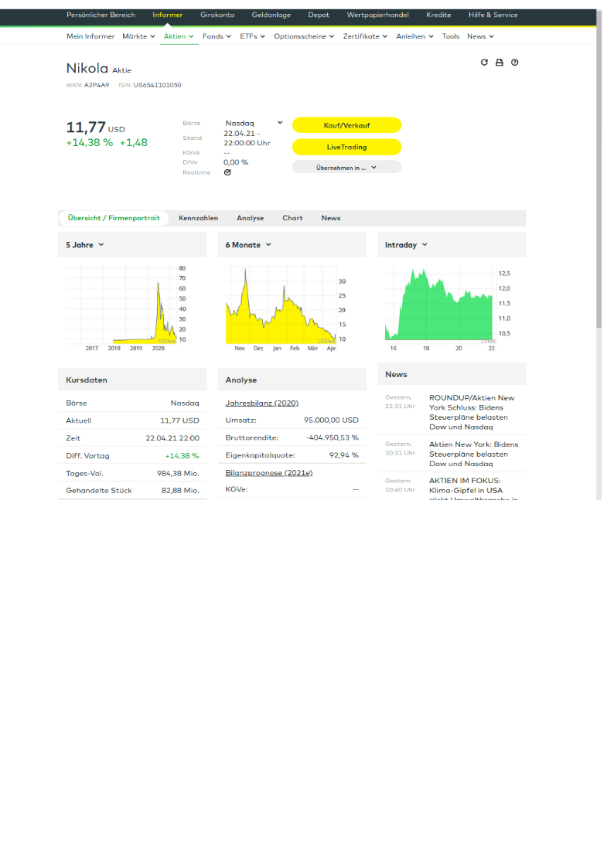This screenshot has width=614, height=868.
Task: Open Bilanzprognose (2021e) link
Action: 269,473
